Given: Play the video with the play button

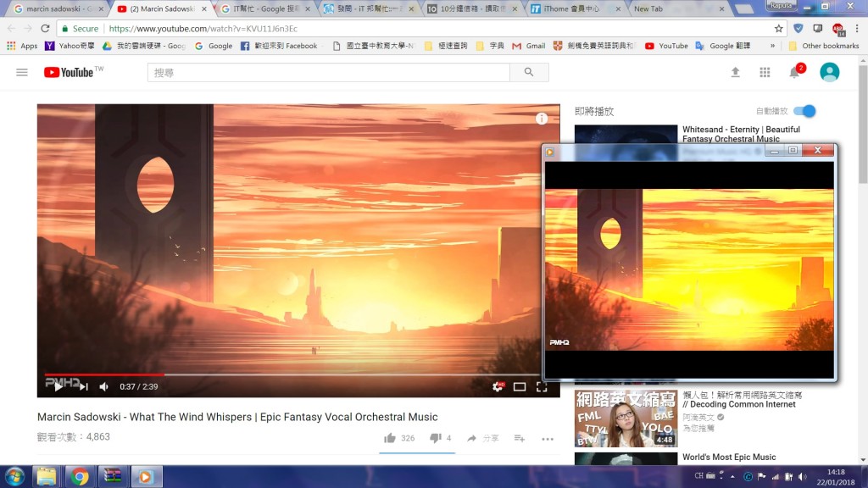Looking at the screenshot, I should (58, 386).
